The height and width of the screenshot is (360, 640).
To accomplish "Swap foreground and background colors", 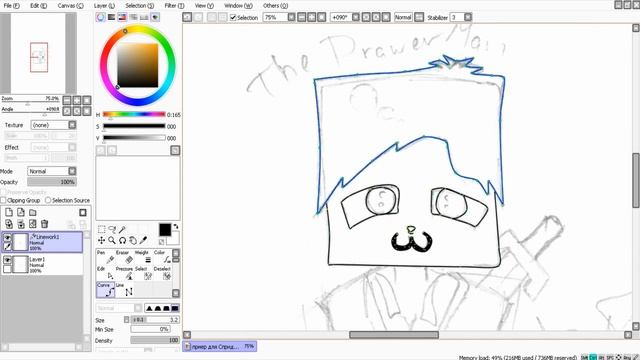I will [x=176, y=226].
